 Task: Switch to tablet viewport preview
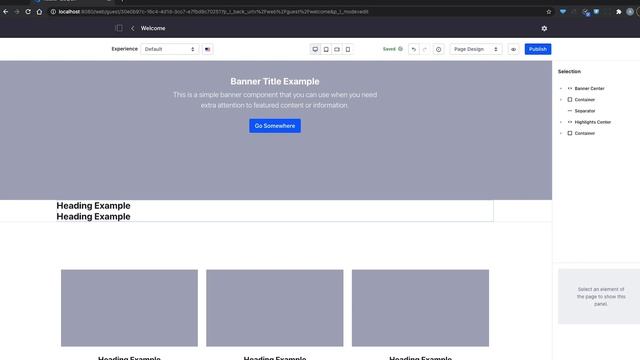(x=326, y=49)
